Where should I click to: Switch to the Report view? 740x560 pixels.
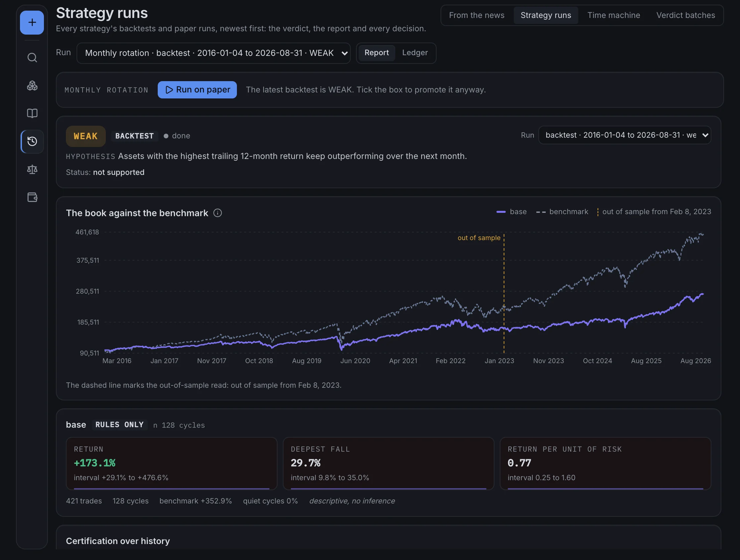[x=376, y=53]
